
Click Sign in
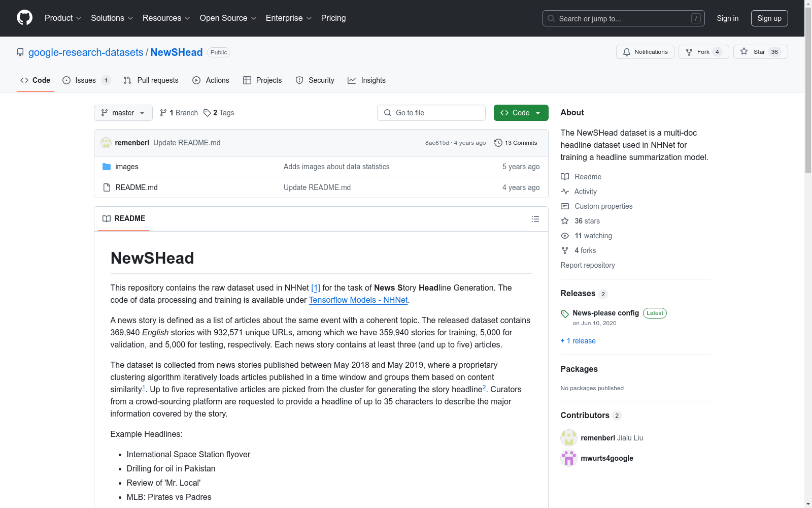[728, 18]
